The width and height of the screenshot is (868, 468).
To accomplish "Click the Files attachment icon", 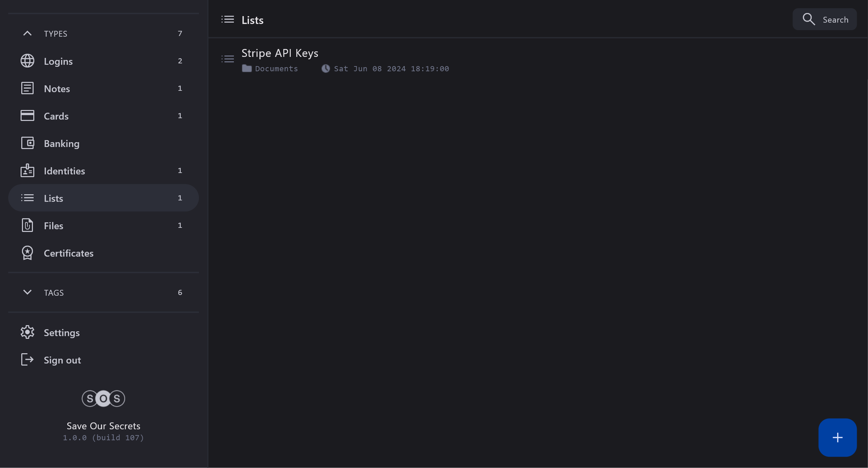I will point(27,225).
